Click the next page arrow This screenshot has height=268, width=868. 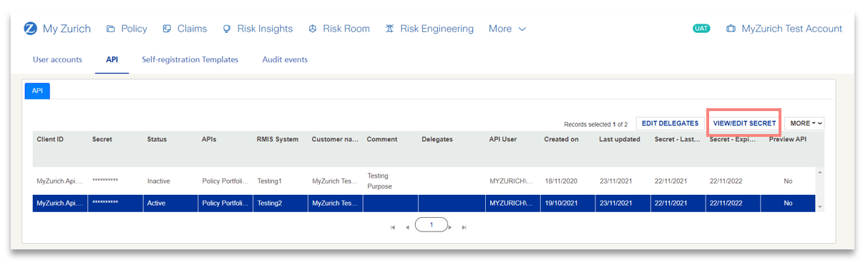point(450,227)
